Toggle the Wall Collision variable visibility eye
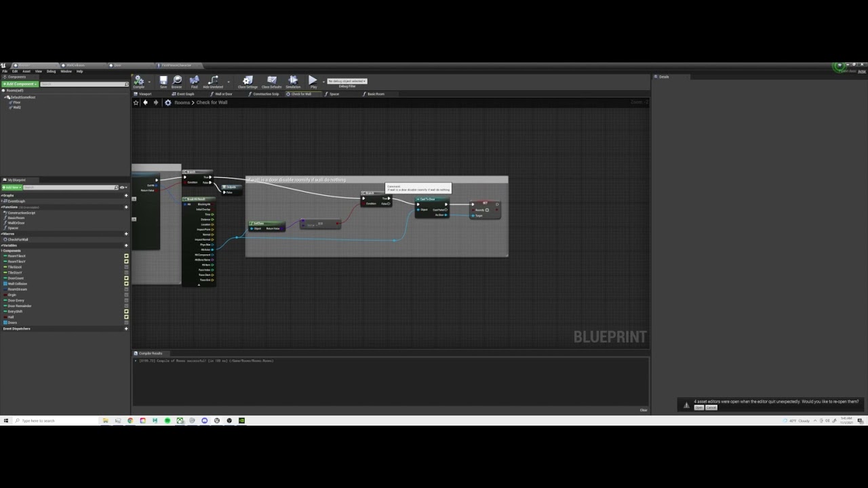The image size is (868, 488). 126,283
